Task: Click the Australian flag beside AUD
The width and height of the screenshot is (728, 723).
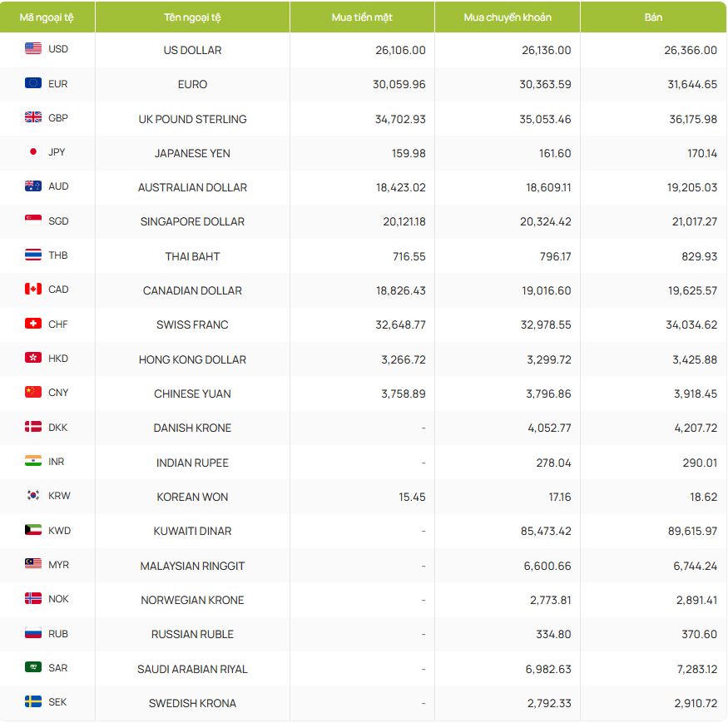Action: (x=33, y=186)
